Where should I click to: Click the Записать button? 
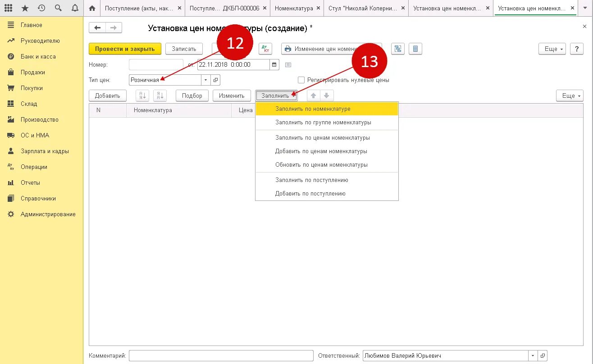pyautogui.click(x=184, y=49)
